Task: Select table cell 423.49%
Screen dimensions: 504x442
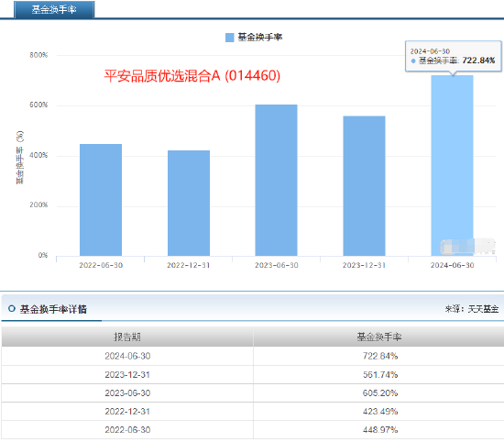Action: coord(380,412)
